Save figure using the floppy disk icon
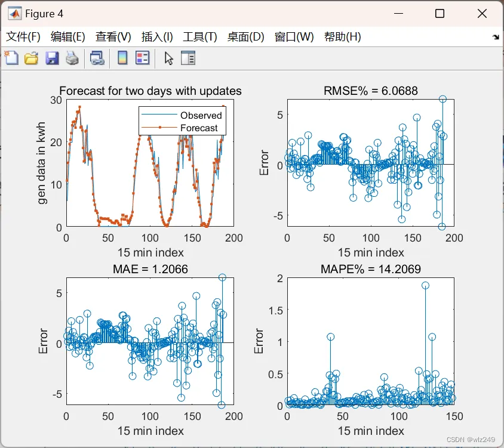The width and height of the screenshot is (504, 448). pos(52,58)
